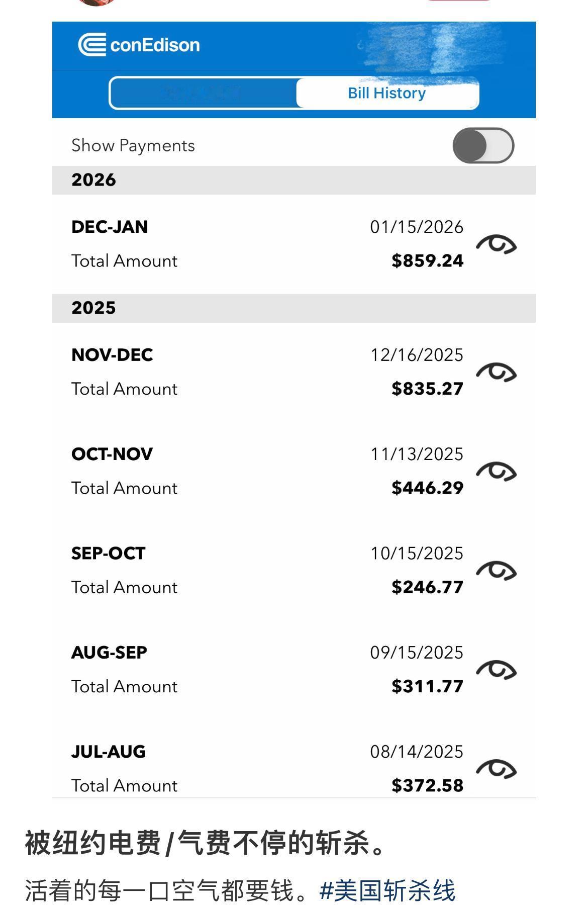This screenshot has width=588, height=908.
Task: View the AUG-SEP bill eye icon
Action: [496, 670]
